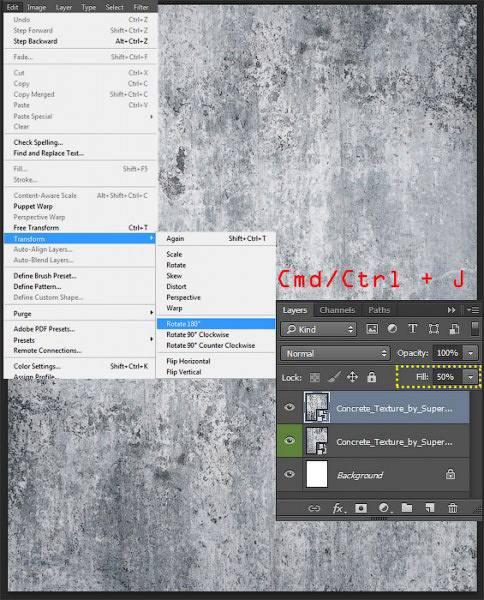Choose Check Spelling...
The height and width of the screenshot is (600, 484).
(80, 142)
